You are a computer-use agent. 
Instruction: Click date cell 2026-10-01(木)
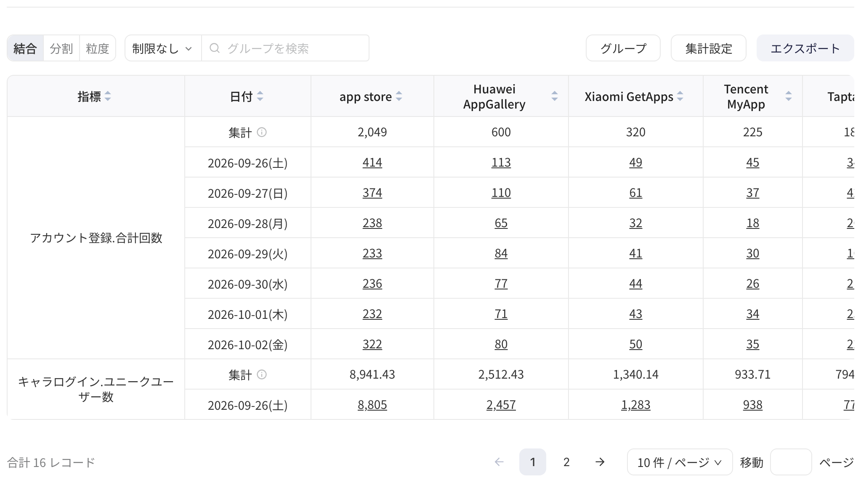click(x=248, y=314)
